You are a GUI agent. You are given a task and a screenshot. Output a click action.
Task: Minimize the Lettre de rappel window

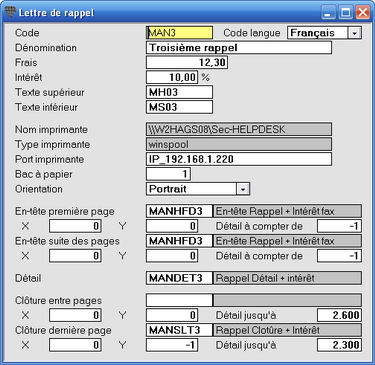pos(329,13)
